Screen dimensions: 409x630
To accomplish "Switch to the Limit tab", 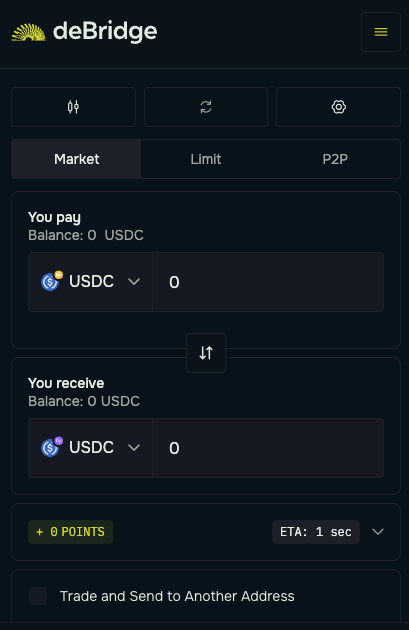I will [x=206, y=159].
